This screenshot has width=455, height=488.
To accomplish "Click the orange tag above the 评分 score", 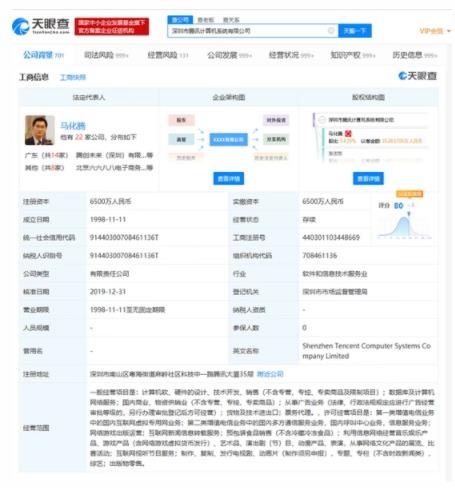I will (x=409, y=194).
